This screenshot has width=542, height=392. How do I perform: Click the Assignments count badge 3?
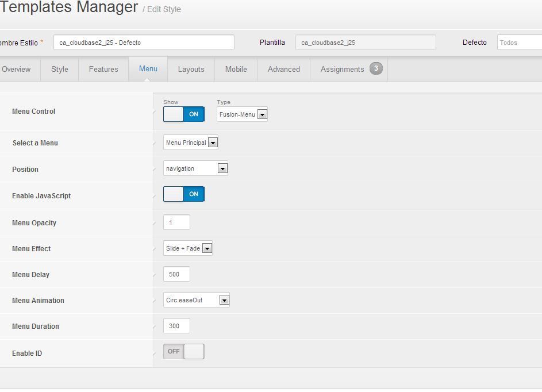point(376,68)
